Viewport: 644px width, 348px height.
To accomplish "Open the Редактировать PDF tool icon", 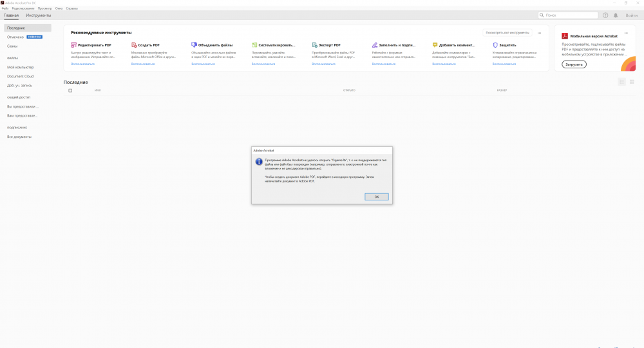I will pyautogui.click(x=73, y=44).
